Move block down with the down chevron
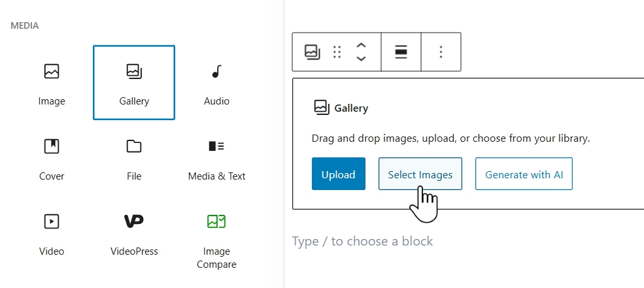 point(361,59)
